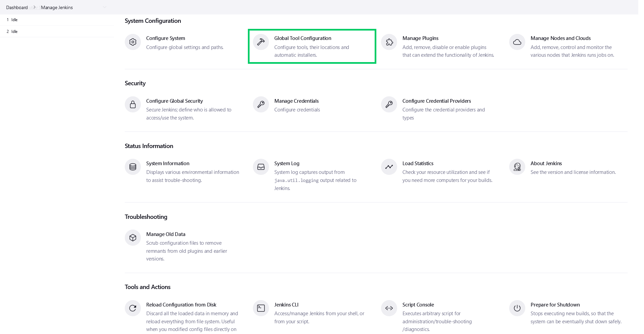Click 'Configure global settings and paths.' description

pyautogui.click(x=185, y=47)
